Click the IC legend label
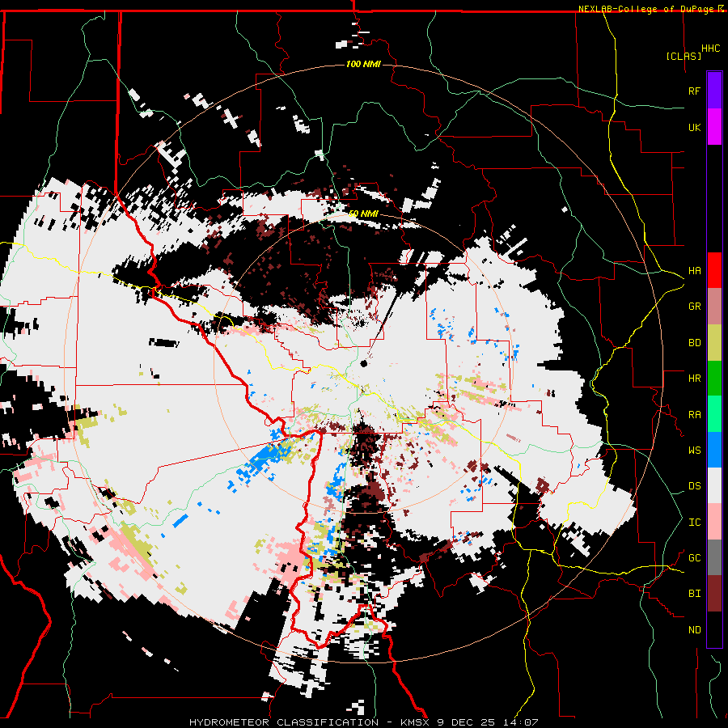728x728 pixels. point(694,523)
